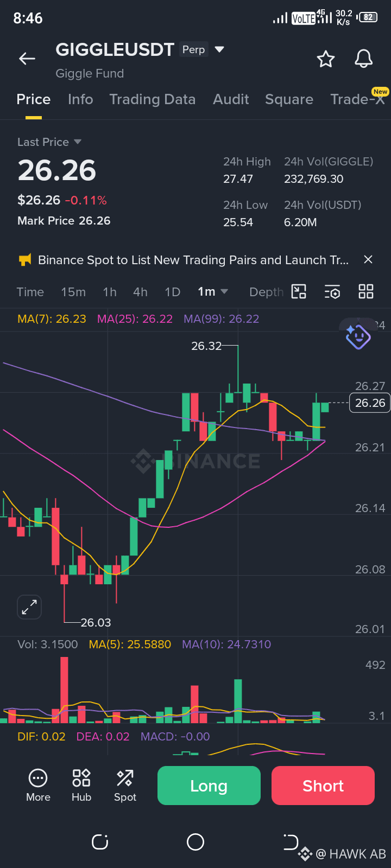The height and width of the screenshot is (868, 391).
Task: Switch chart to 1h interval
Action: 110,292
